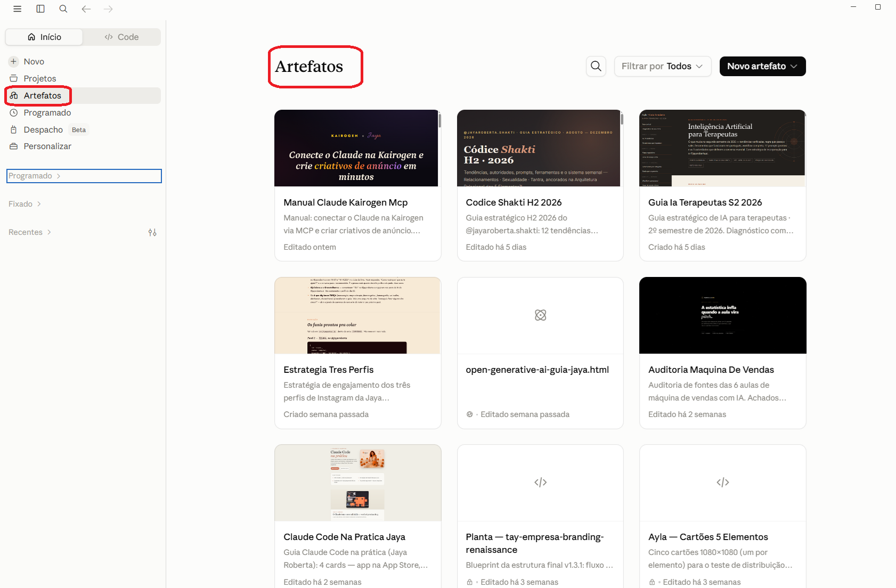Open the Estrategia Tres Perfis thumbnail
896x588 pixels.
[x=358, y=315]
